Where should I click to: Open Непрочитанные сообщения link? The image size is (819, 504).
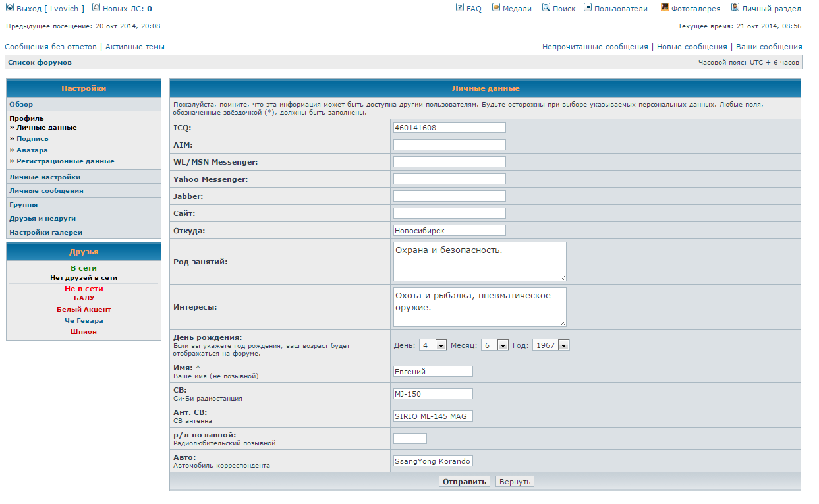(595, 47)
